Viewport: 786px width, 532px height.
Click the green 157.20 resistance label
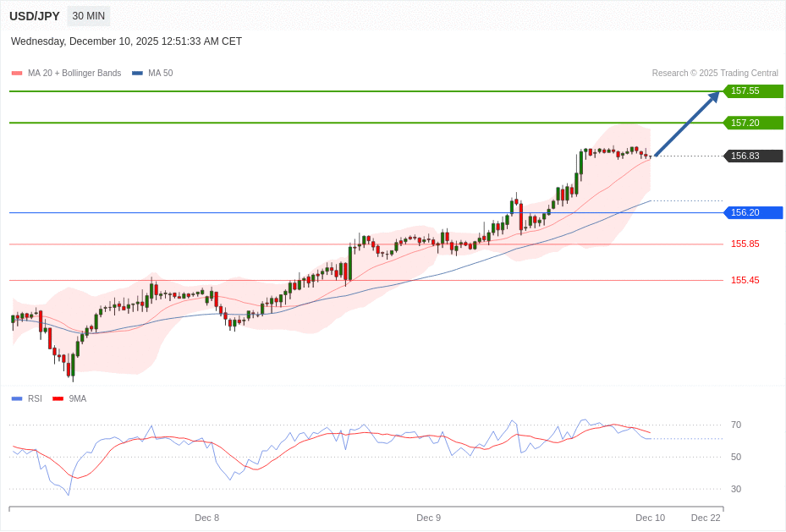click(751, 123)
